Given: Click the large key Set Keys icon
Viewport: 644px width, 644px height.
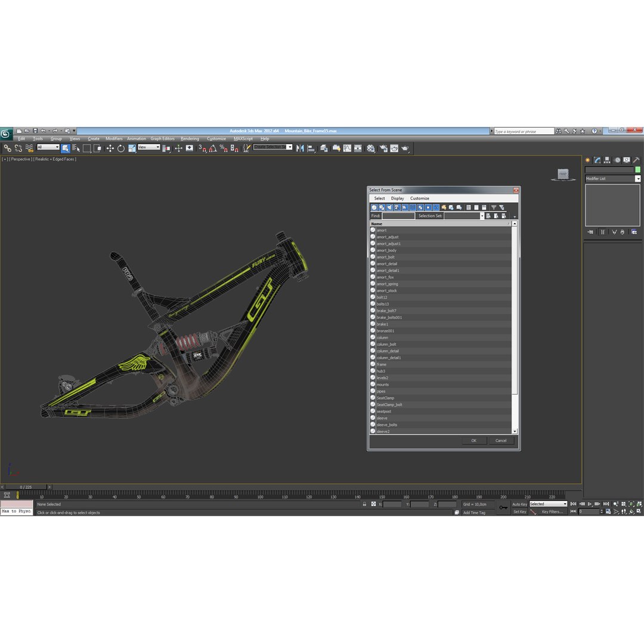Looking at the screenshot, I should (503, 507).
